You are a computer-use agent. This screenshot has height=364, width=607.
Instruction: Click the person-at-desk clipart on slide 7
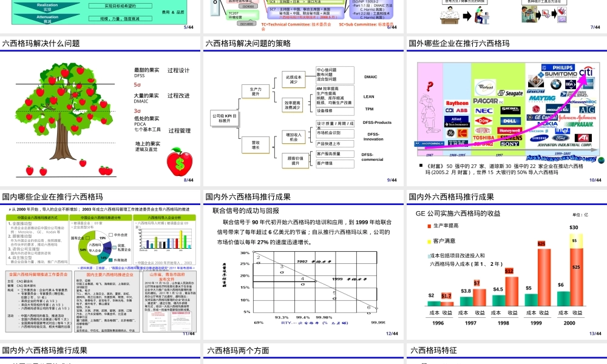coord(449,16)
